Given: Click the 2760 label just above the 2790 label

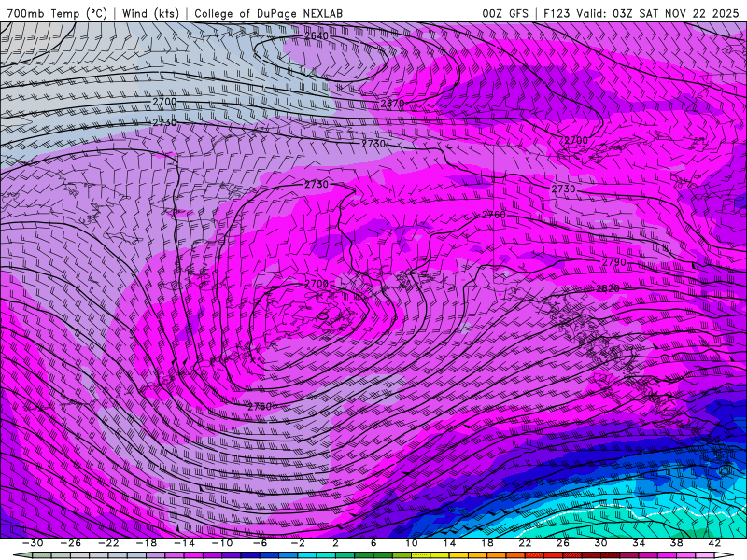Looking at the screenshot, I should [494, 216].
